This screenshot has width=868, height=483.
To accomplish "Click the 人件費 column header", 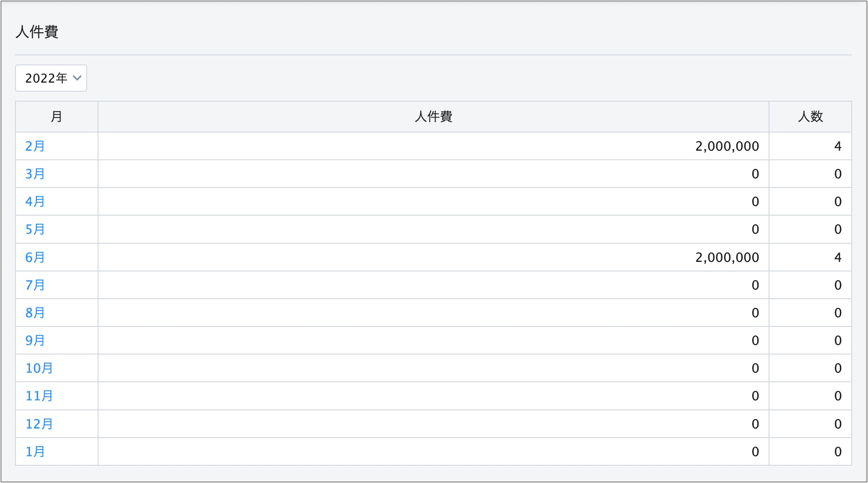I will coord(434,117).
